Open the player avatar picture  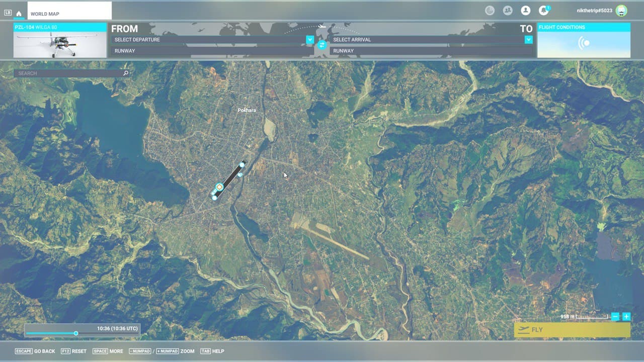(622, 11)
